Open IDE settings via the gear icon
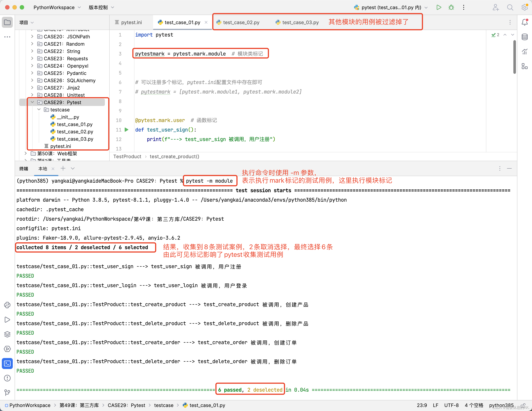 [525, 7]
